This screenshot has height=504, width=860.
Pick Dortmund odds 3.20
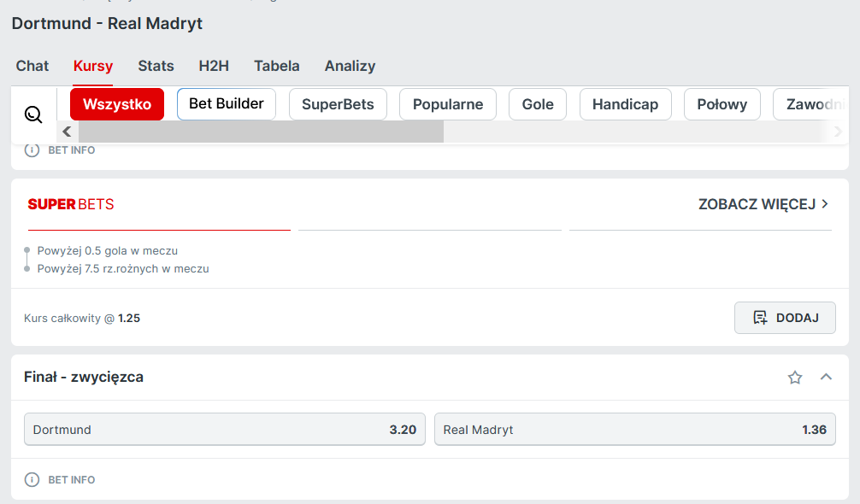click(224, 430)
